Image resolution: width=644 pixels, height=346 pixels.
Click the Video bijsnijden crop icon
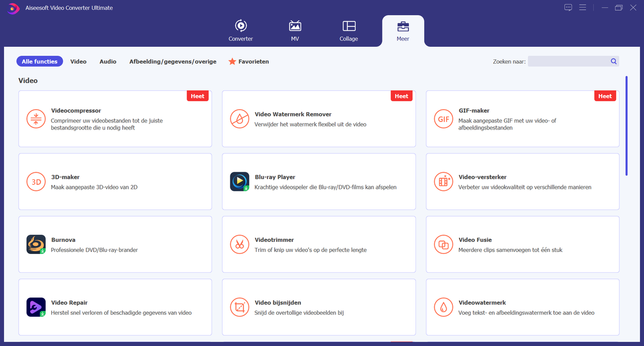click(240, 307)
